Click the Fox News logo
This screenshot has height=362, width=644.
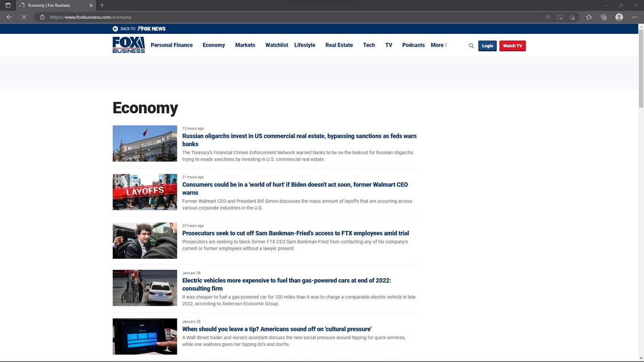[151, 29]
